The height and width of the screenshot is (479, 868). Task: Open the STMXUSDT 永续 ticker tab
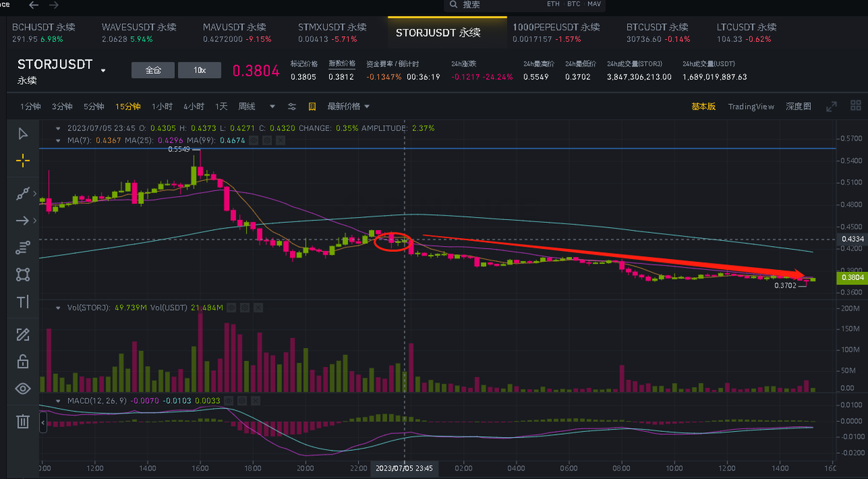pos(333,32)
